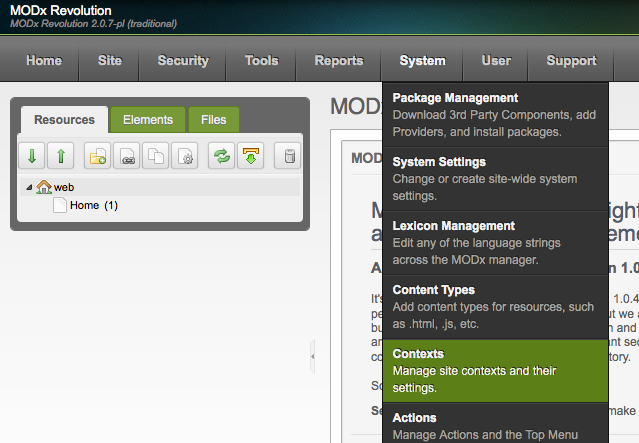Click the Collapse All green up-arrow icon
Image resolution: width=639 pixels, height=443 pixels.
[61, 156]
